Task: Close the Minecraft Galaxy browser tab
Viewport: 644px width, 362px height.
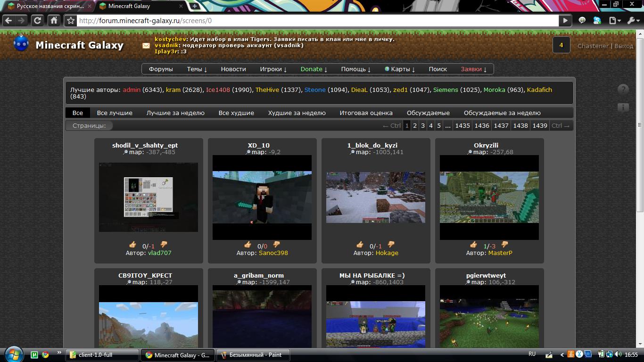Action: tap(181, 6)
